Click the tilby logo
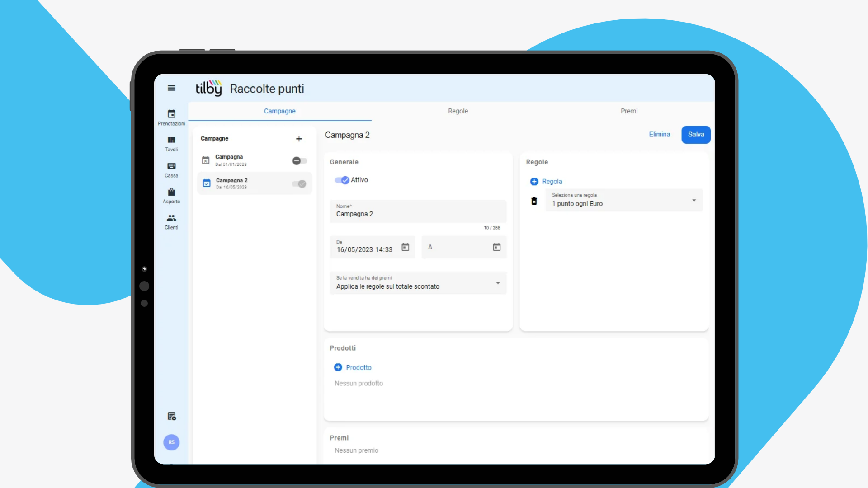 [208, 88]
